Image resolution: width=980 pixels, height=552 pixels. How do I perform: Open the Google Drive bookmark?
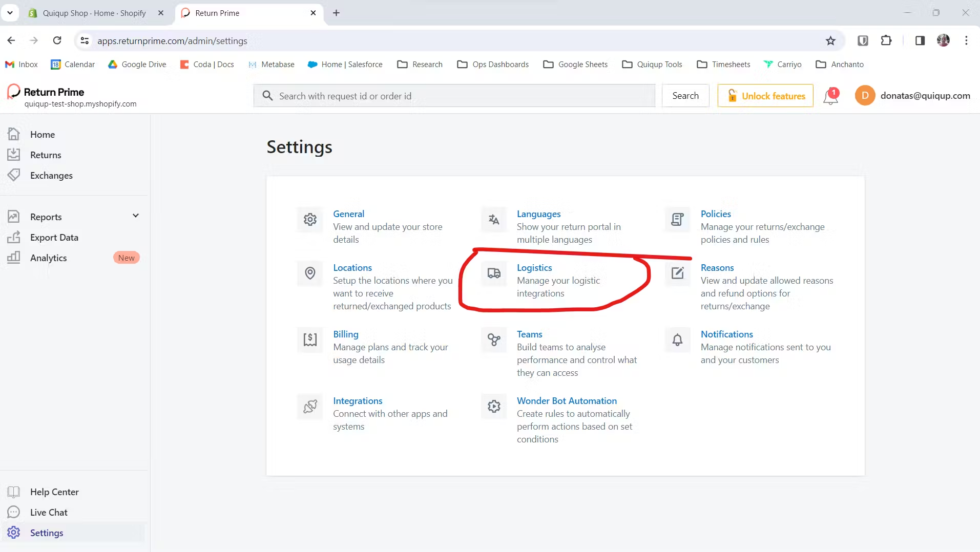pyautogui.click(x=137, y=64)
